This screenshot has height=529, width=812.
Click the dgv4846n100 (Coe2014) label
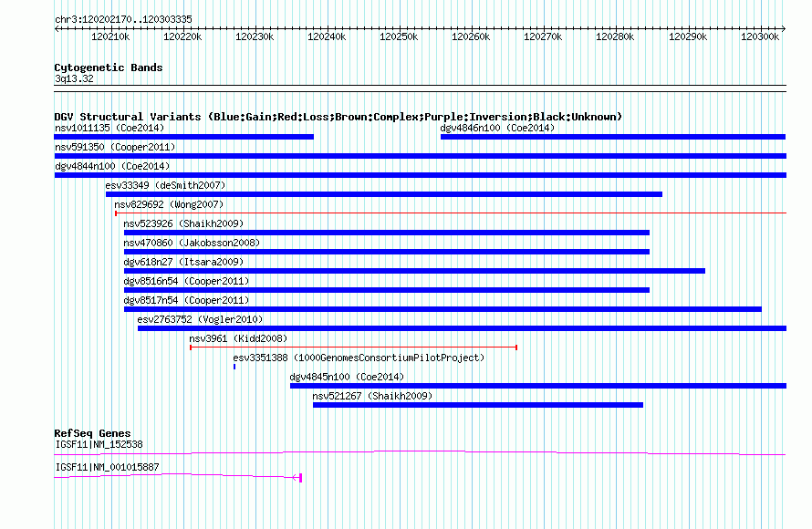coord(497,128)
